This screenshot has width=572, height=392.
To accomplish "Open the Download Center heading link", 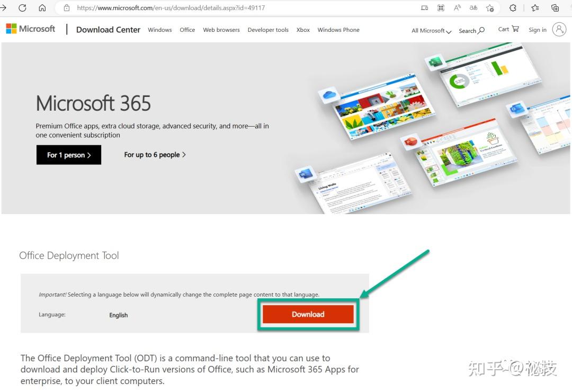I will tap(108, 30).
